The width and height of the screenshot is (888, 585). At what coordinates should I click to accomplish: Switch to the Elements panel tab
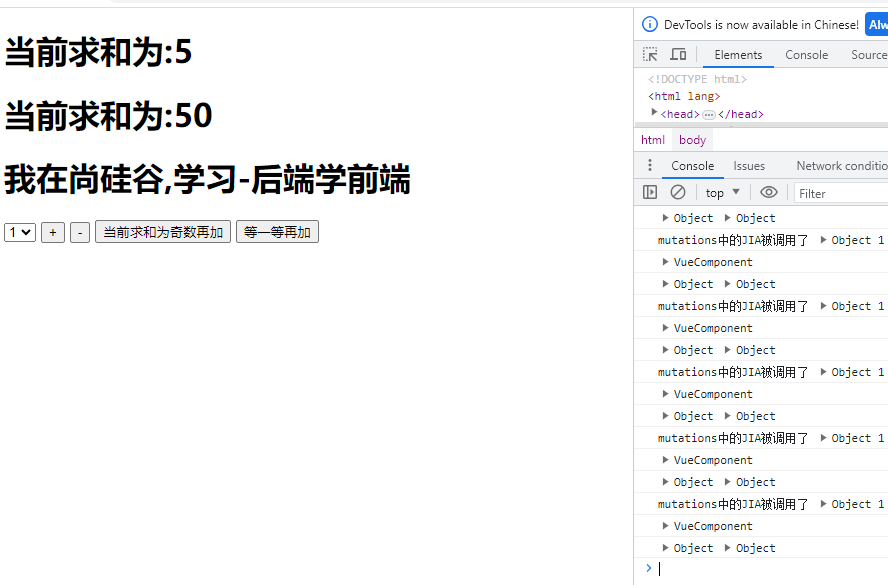738,55
